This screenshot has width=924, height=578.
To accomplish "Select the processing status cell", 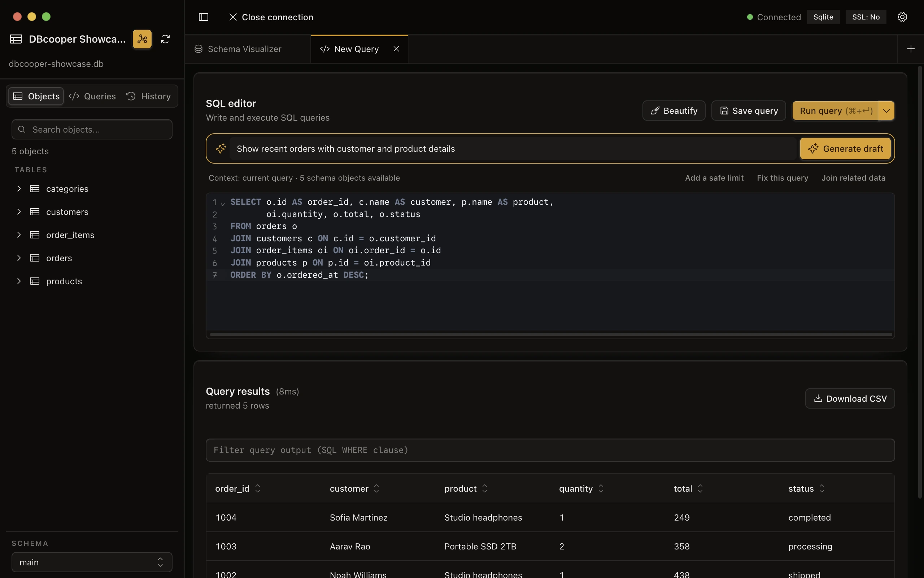I will (810, 546).
